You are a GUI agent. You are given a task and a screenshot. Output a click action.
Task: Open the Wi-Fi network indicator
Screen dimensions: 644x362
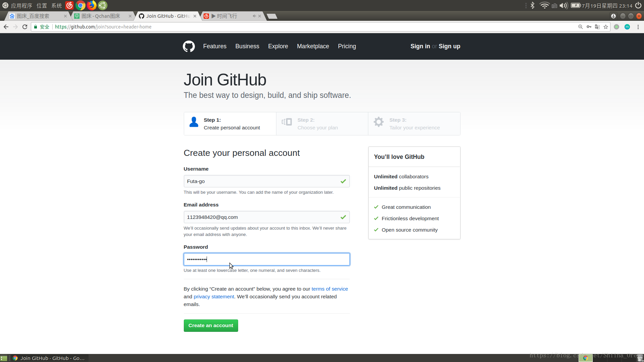tap(544, 5)
